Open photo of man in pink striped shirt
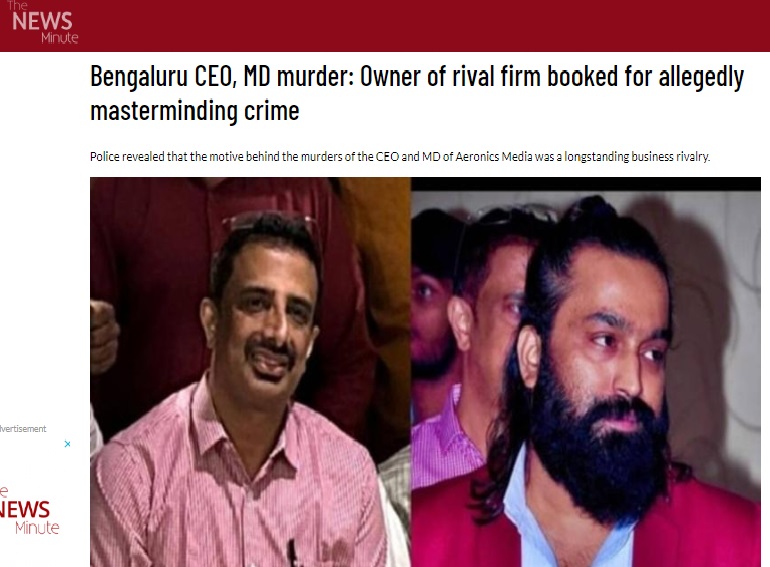The height and width of the screenshot is (567, 770). coord(250,372)
